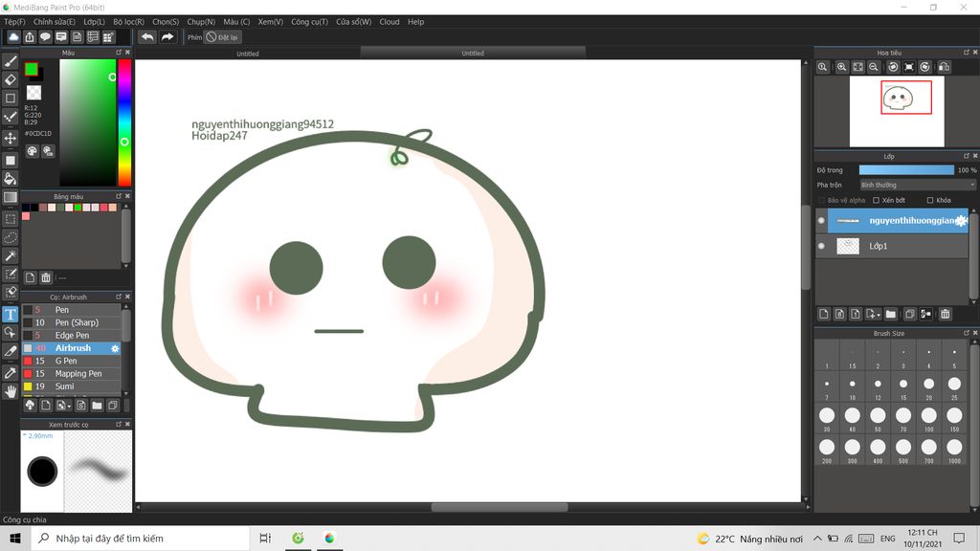Open the Lớp(L) menu
Viewport: 980px width, 551px height.
95,22
